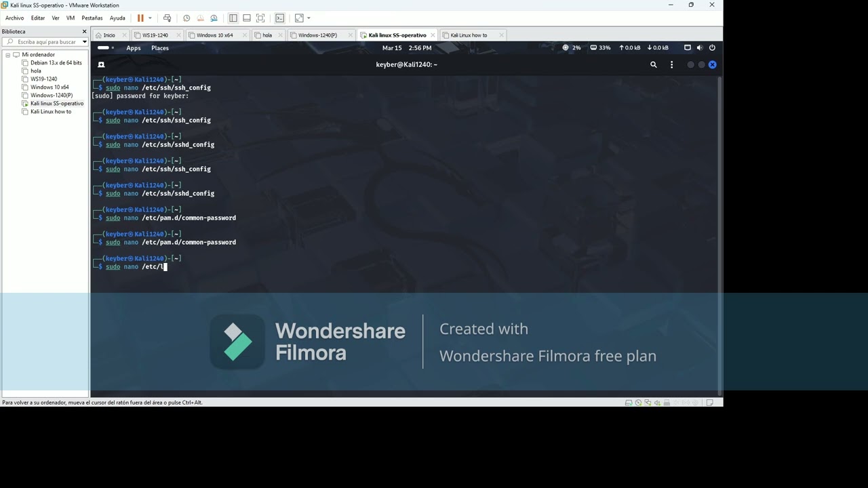This screenshot has height=488, width=868.
Task: Click the upload speed 0.0 kB indicator
Action: 629,48
